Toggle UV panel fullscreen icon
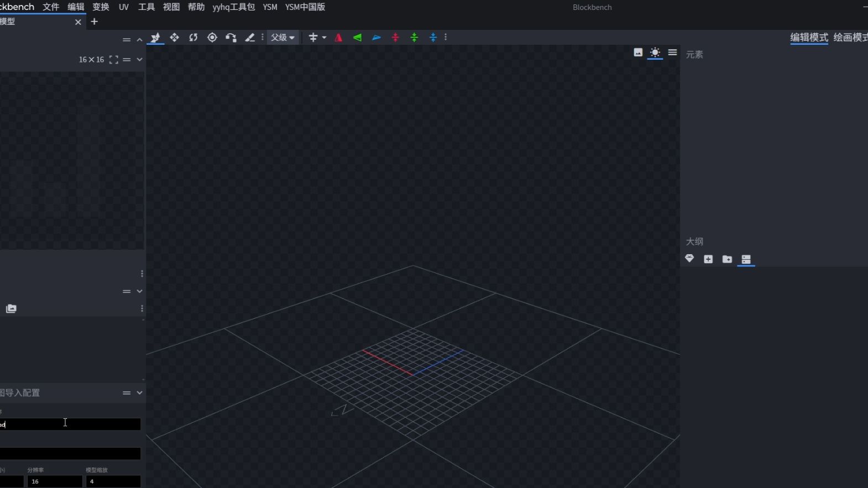 tap(114, 60)
